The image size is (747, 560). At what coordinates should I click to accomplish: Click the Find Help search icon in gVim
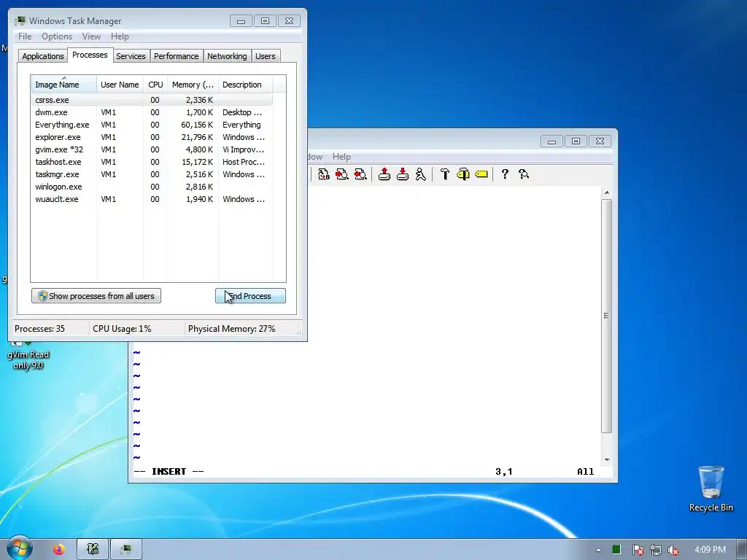coord(524,174)
